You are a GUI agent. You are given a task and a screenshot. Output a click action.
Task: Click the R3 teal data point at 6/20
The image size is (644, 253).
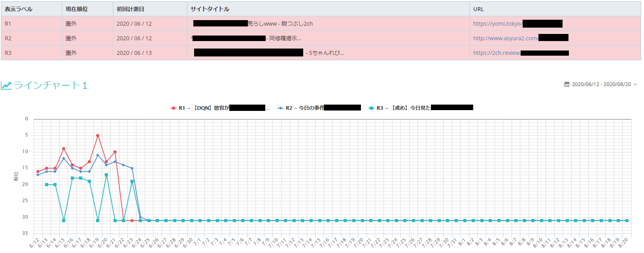tap(106, 175)
